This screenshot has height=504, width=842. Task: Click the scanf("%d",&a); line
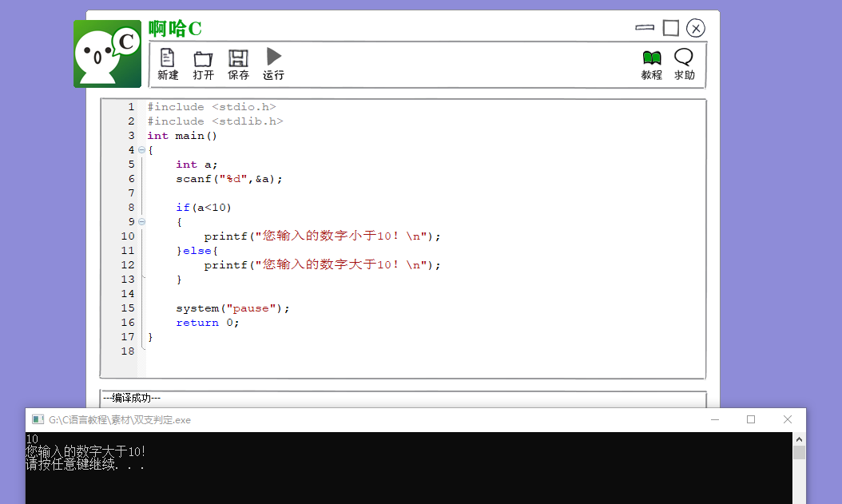point(228,179)
